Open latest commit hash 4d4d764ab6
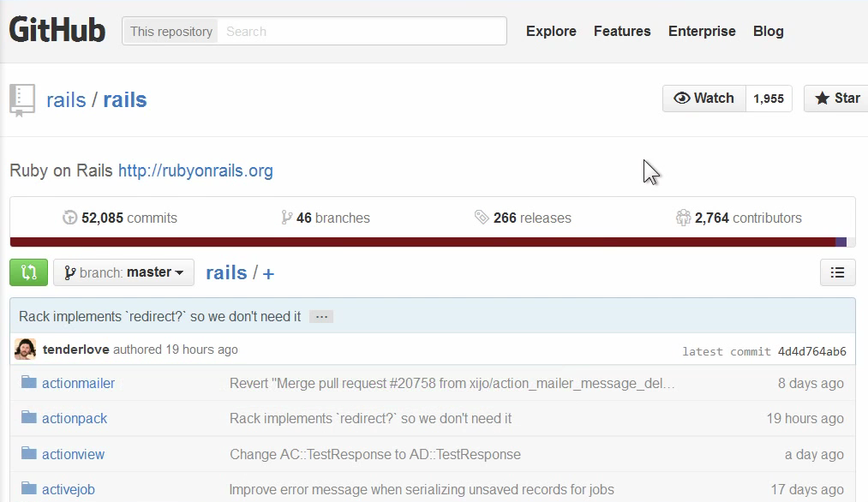 coord(812,351)
